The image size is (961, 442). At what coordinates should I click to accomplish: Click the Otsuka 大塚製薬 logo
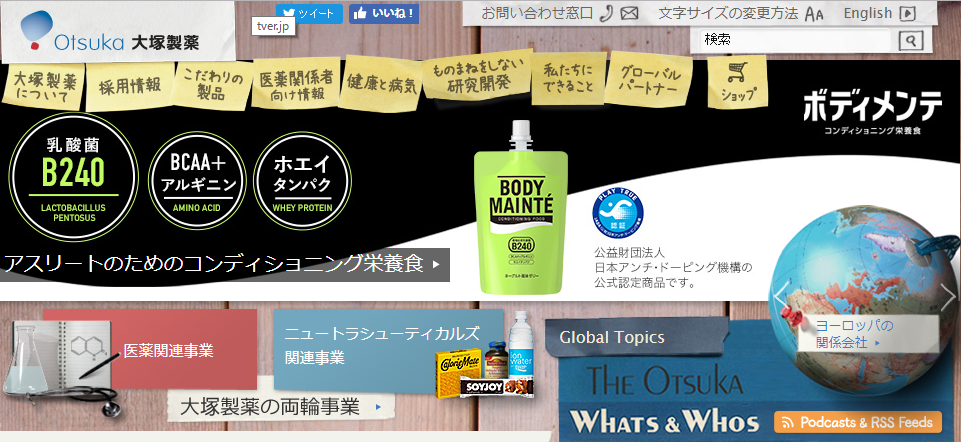point(110,33)
